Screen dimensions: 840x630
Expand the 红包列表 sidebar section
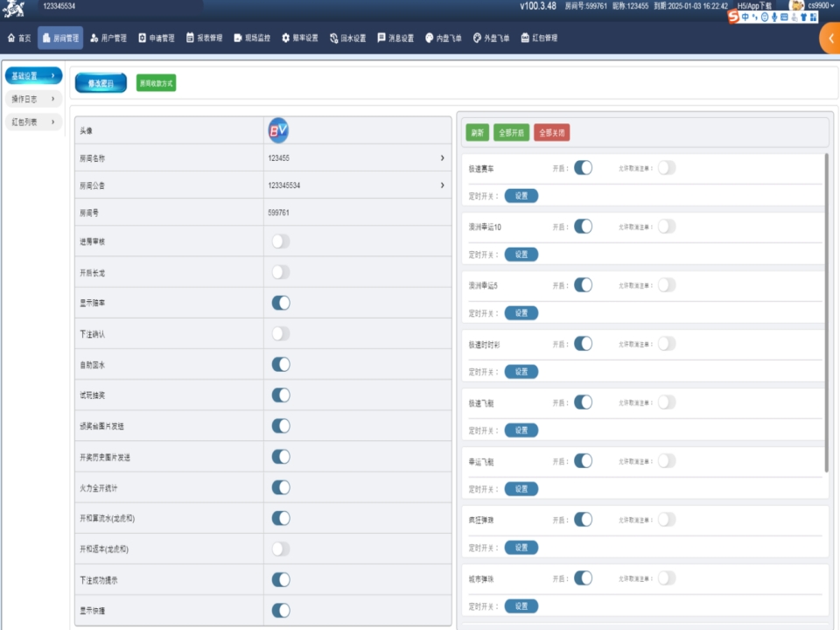click(34, 122)
